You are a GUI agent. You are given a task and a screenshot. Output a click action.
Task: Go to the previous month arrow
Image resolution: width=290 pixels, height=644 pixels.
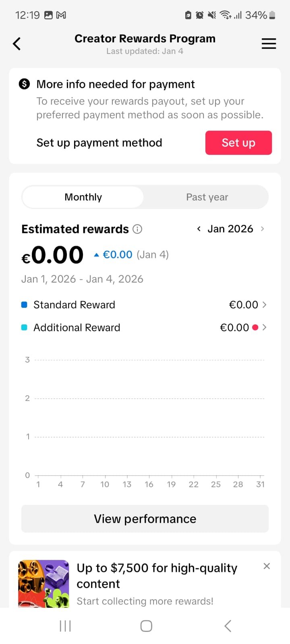199,229
